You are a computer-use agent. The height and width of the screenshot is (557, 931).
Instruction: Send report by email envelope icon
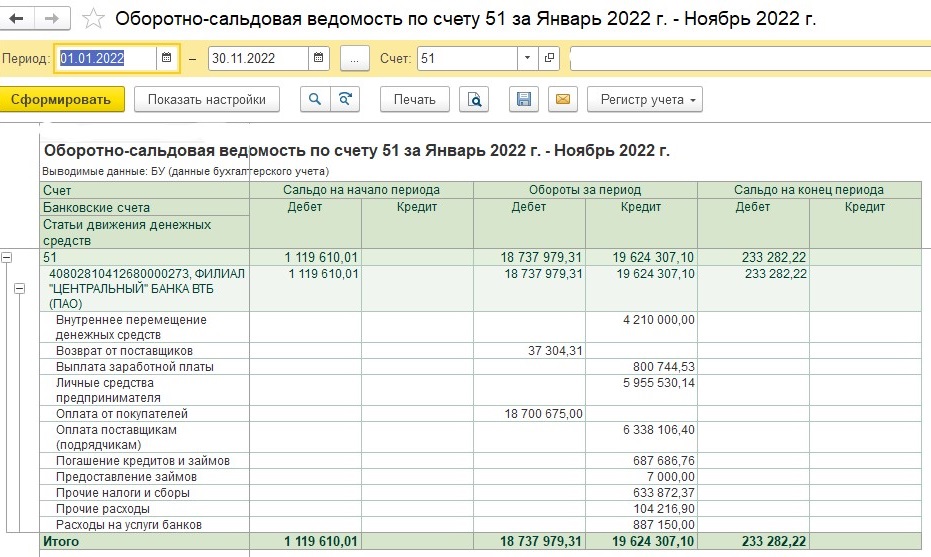(x=563, y=99)
